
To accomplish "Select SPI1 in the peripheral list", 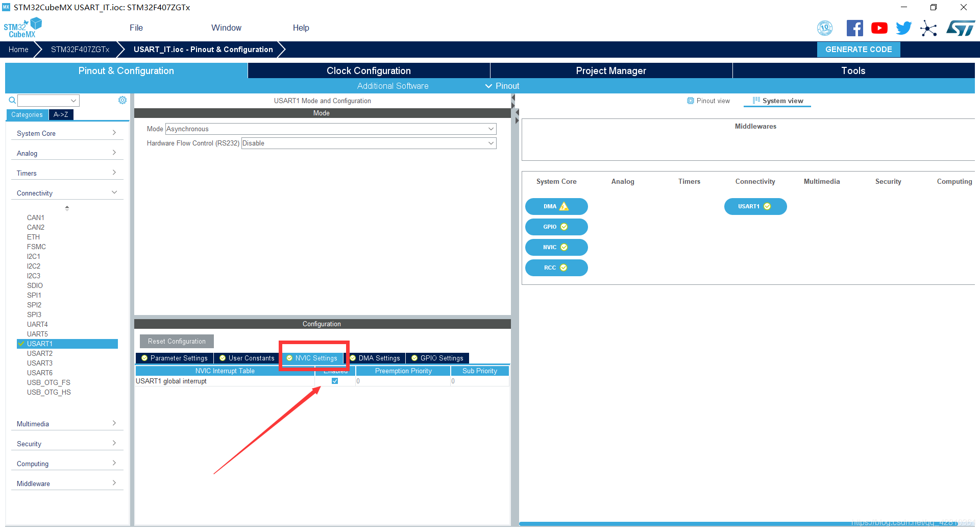I will pos(34,295).
